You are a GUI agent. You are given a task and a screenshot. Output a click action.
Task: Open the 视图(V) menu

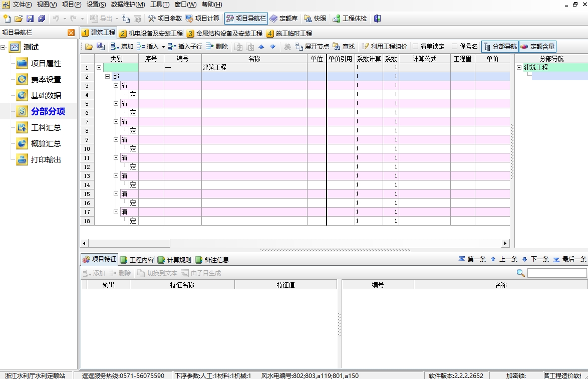pyautogui.click(x=47, y=5)
